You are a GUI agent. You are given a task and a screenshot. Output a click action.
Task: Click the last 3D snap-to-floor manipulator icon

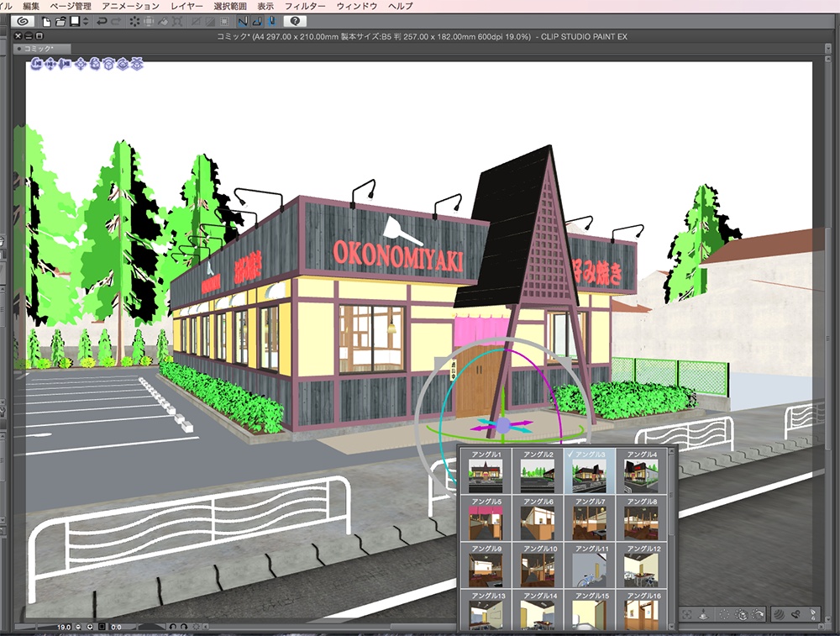137,65
